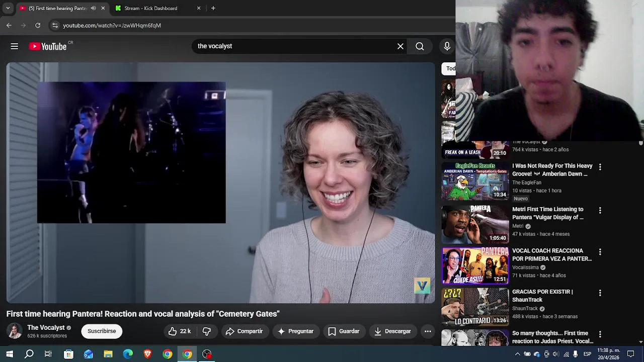
Task: Launch Brave browser from taskbar
Action: coord(147,354)
